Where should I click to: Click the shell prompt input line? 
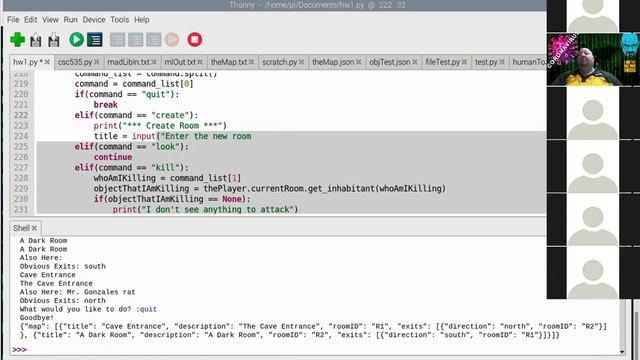[x=318, y=350]
